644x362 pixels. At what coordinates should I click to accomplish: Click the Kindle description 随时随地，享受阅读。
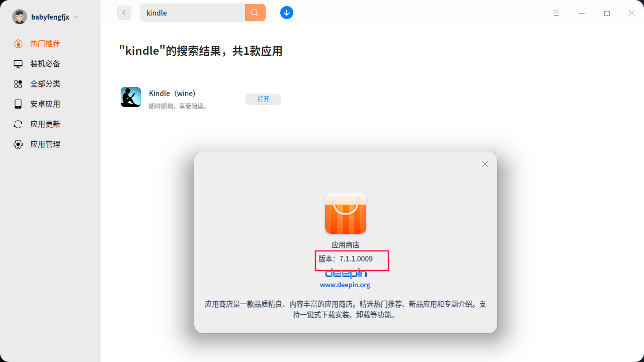(179, 106)
